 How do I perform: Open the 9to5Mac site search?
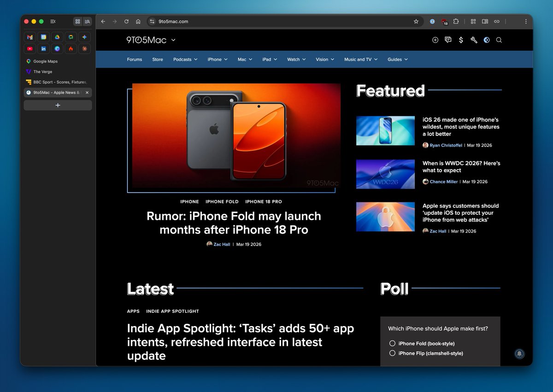click(x=499, y=40)
